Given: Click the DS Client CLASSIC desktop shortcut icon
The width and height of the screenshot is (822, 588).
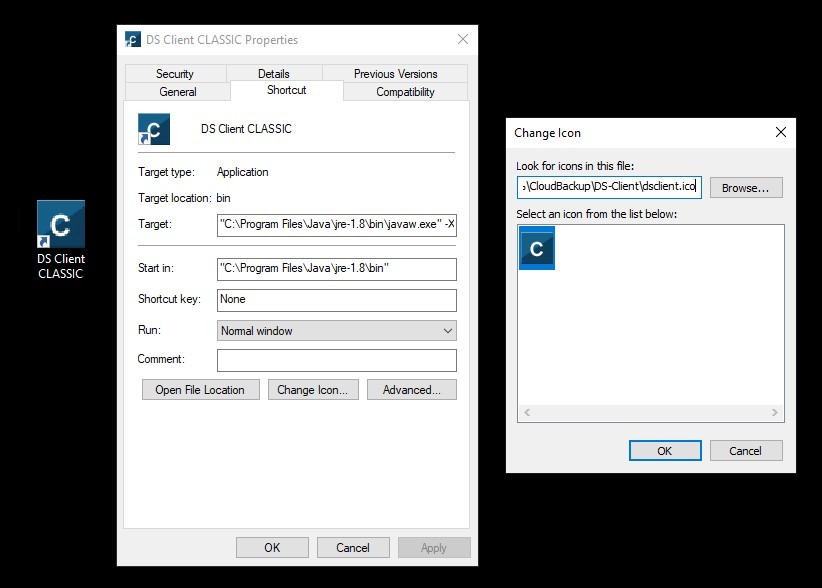Looking at the screenshot, I should tap(60, 224).
